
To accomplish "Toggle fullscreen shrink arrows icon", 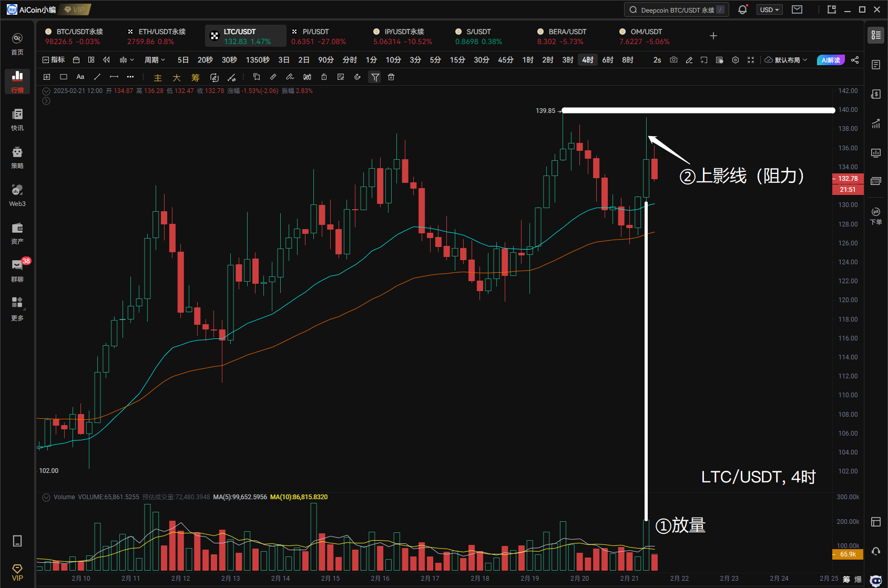I will [751, 60].
